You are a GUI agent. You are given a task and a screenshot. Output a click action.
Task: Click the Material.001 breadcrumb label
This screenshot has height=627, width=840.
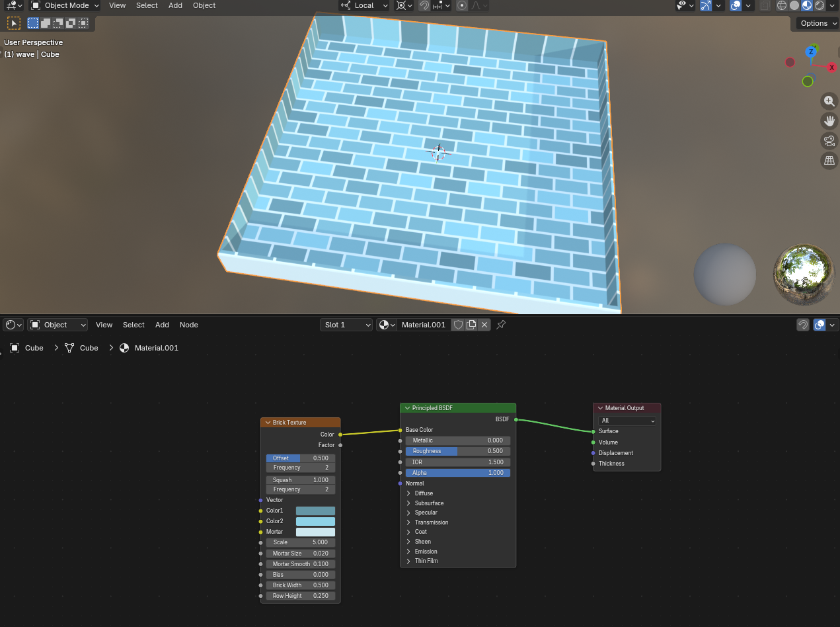click(x=157, y=348)
